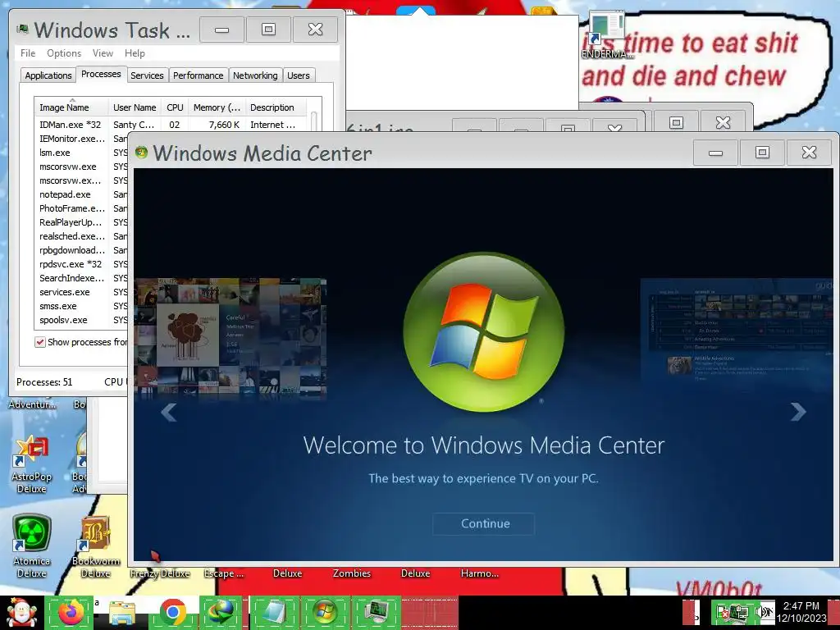Switch to the Performance tab
The height and width of the screenshot is (630, 840).
pos(198,75)
